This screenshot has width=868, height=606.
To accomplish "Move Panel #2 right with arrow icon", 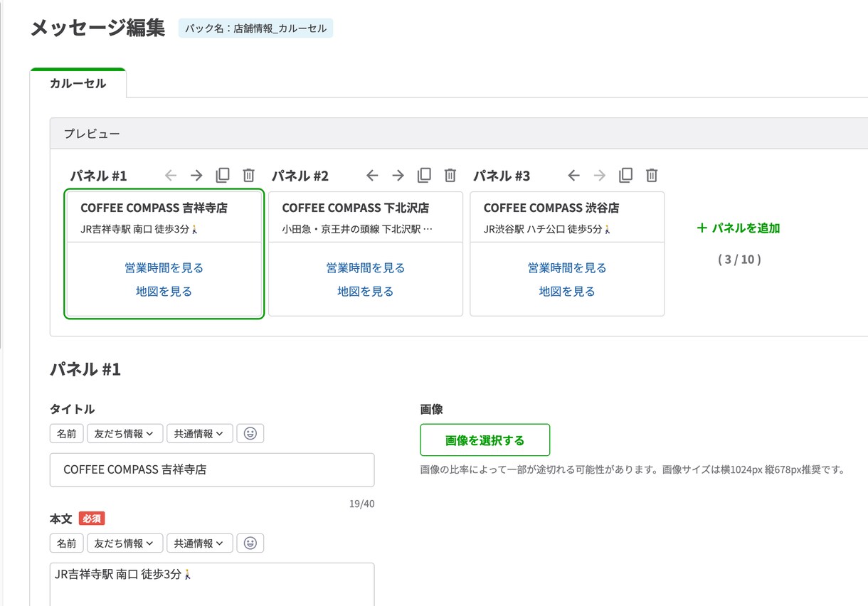I will coord(398,175).
